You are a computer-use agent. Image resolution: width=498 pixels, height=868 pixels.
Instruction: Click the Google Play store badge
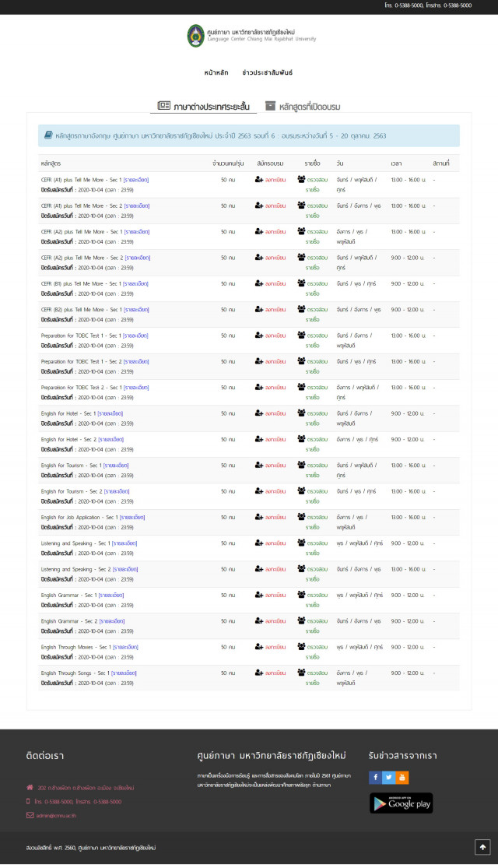[x=402, y=803]
